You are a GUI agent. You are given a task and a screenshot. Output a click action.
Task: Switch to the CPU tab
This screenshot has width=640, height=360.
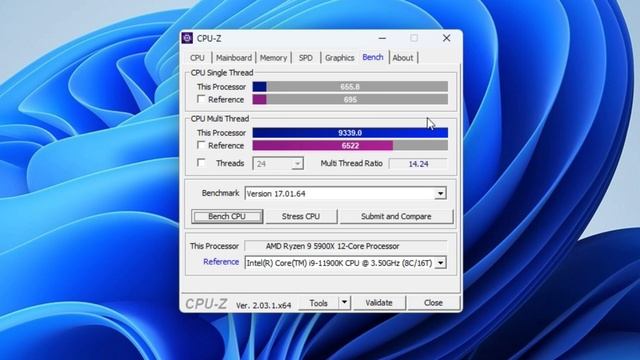tap(197, 58)
